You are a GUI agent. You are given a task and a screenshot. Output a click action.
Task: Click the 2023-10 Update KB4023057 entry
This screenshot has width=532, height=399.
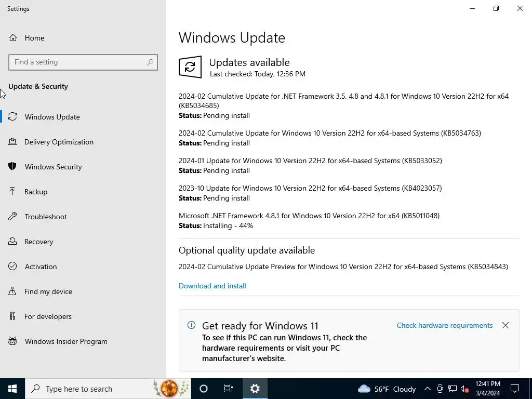click(x=311, y=188)
